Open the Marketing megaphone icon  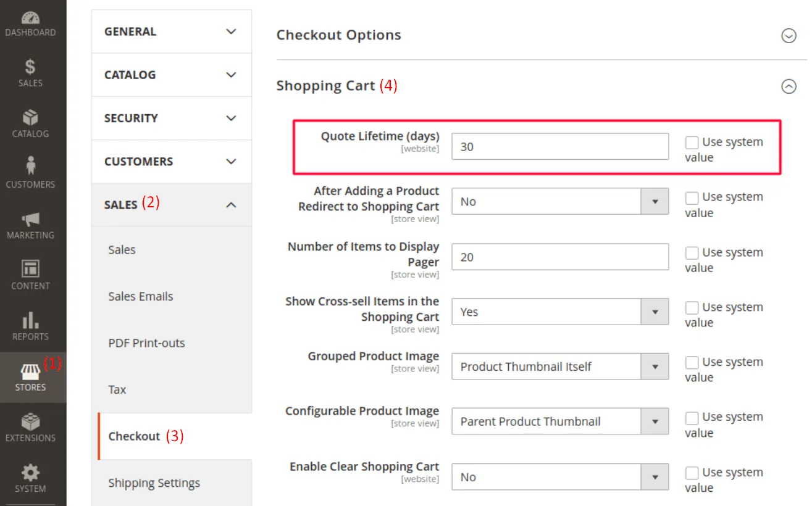30,218
